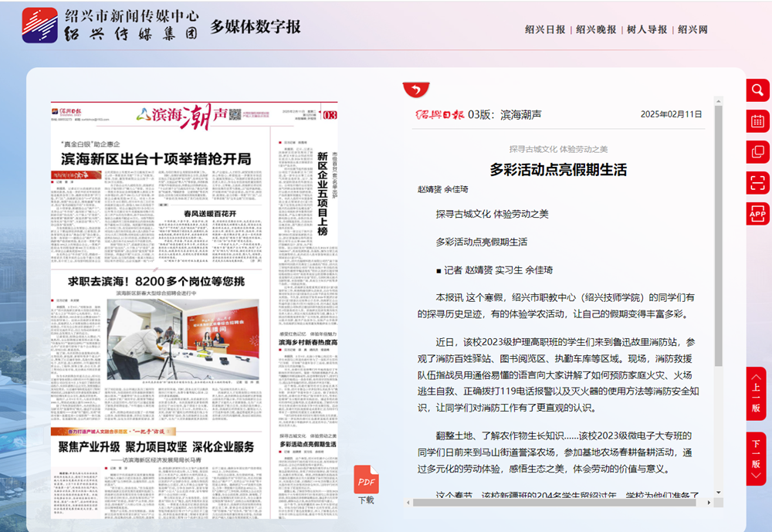772x532 pixels.
Task: Visit the 绍兴网 link
Action: click(x=692, y=29)
